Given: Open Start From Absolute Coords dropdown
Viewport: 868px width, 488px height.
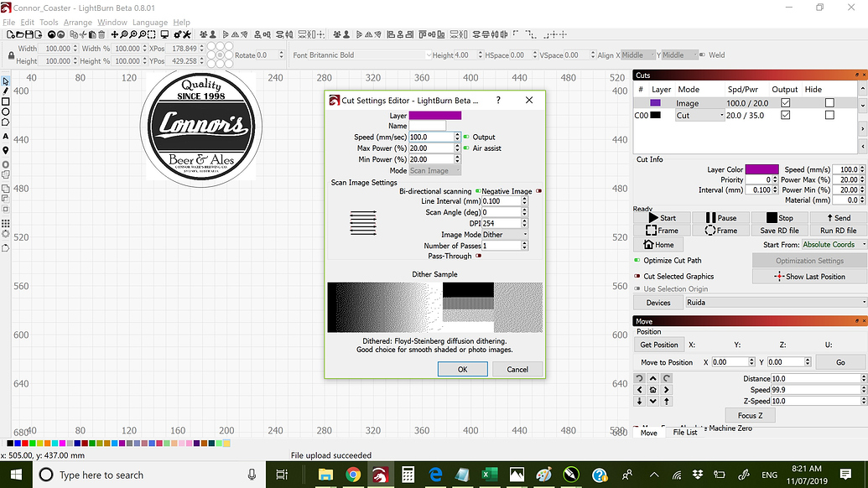Looking at the screenshot, I should tap(833, 245).
